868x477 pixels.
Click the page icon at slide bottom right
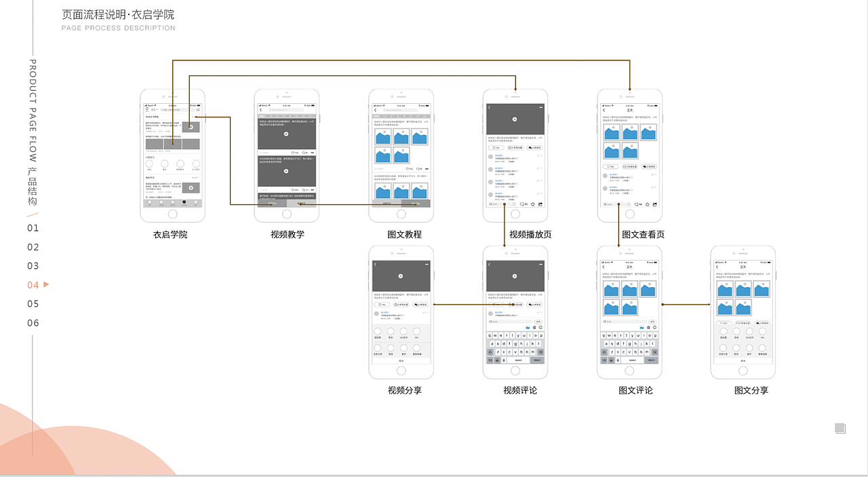point(840,428)
